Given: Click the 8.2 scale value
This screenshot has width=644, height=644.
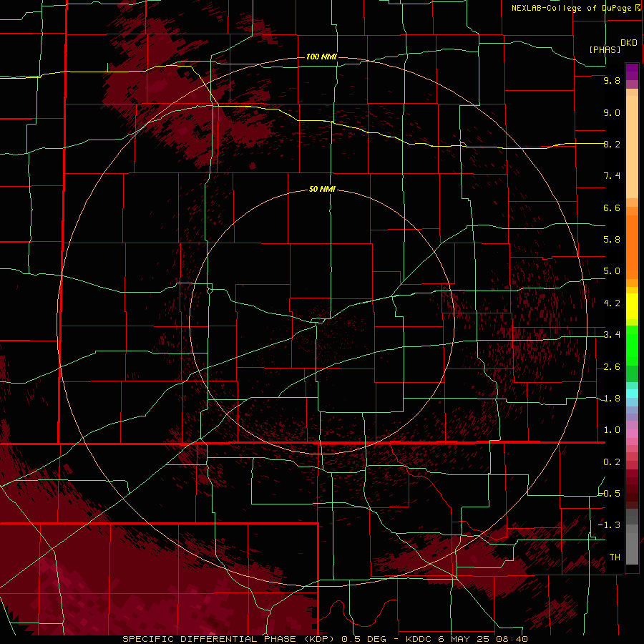Looking at the screenshot, I should (612, 144).
